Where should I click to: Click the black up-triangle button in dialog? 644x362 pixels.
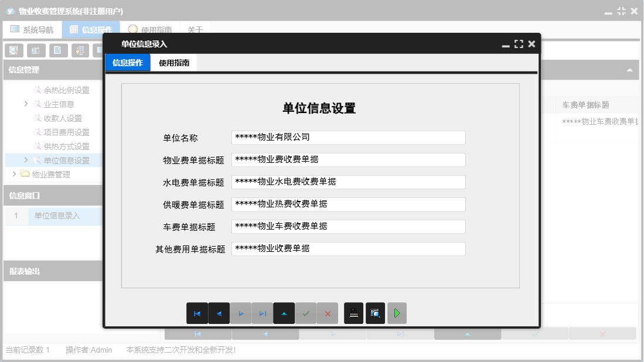pos(284,313)
